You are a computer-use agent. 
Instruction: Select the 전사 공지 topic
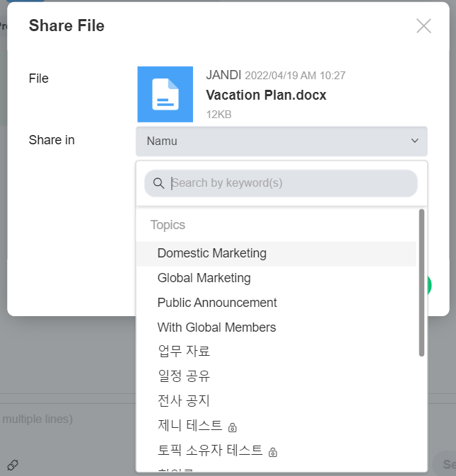[184, 401]
